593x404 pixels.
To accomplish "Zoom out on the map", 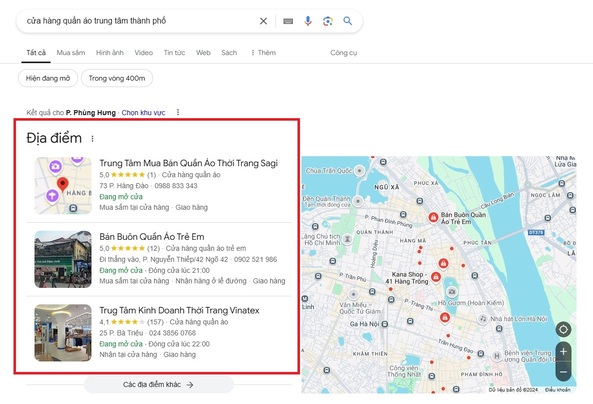I will tap(563, 372).
